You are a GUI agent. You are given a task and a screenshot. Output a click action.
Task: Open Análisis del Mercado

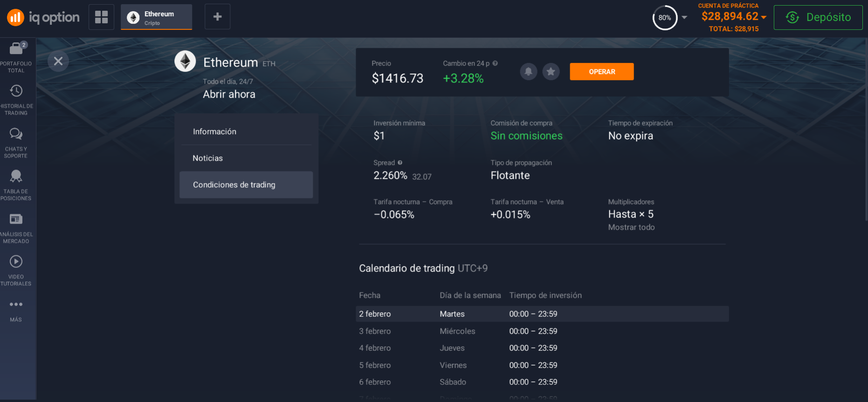[16, 227]
